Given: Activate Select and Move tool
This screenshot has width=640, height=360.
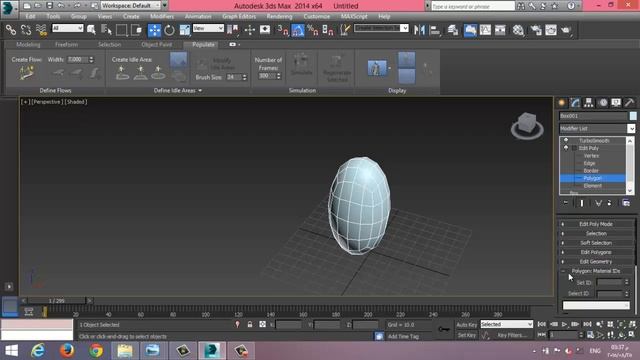Looking at the screenshot, I should coord(154,30).
